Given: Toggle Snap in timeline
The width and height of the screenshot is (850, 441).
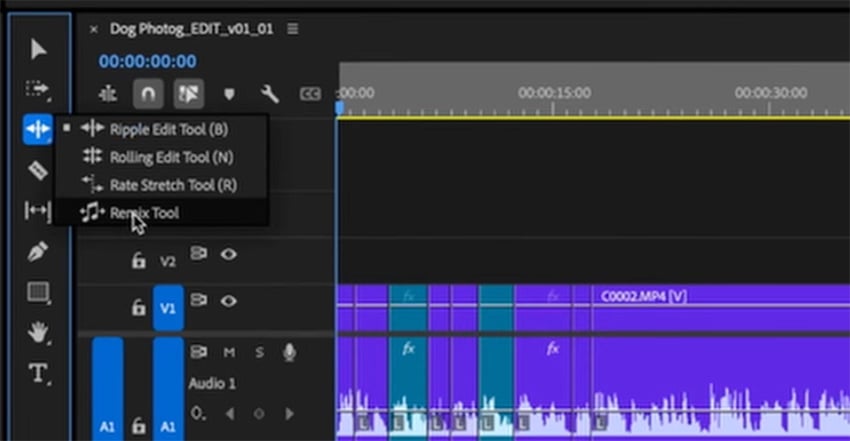Looking at the screenshot, I should 148,94.
